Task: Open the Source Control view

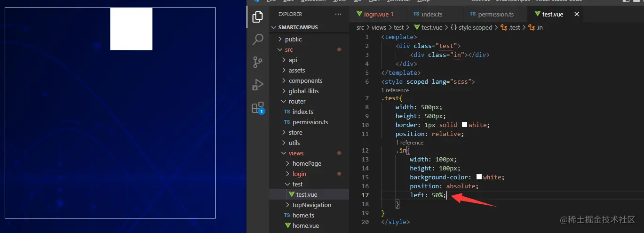Action: [x=258, y=62]
